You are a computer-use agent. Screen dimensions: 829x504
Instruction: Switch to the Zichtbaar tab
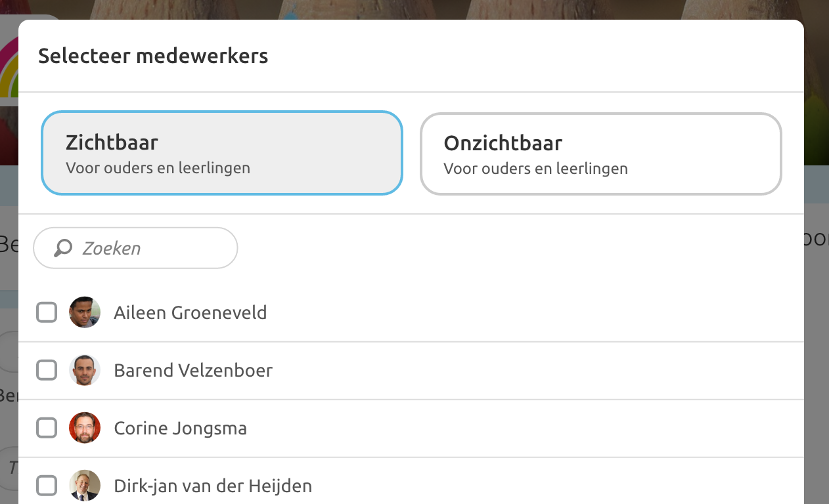coord(221,153)
